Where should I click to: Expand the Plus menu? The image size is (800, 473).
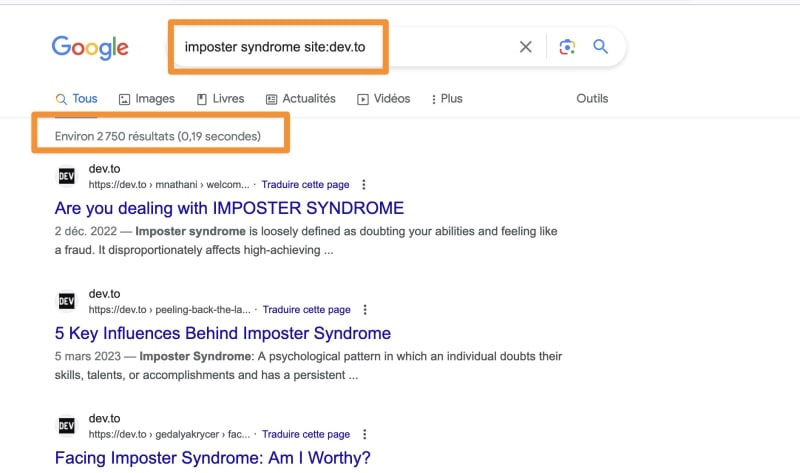(447, 98)
